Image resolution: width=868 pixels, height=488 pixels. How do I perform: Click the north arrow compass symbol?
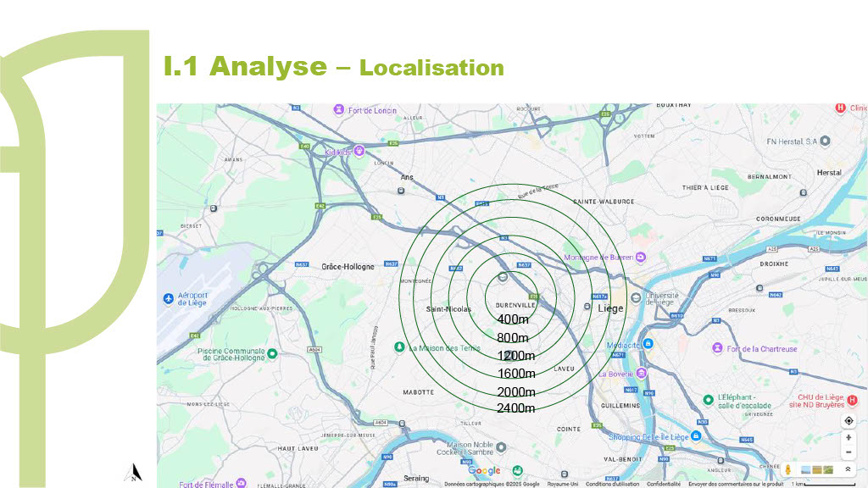[133, 473]
